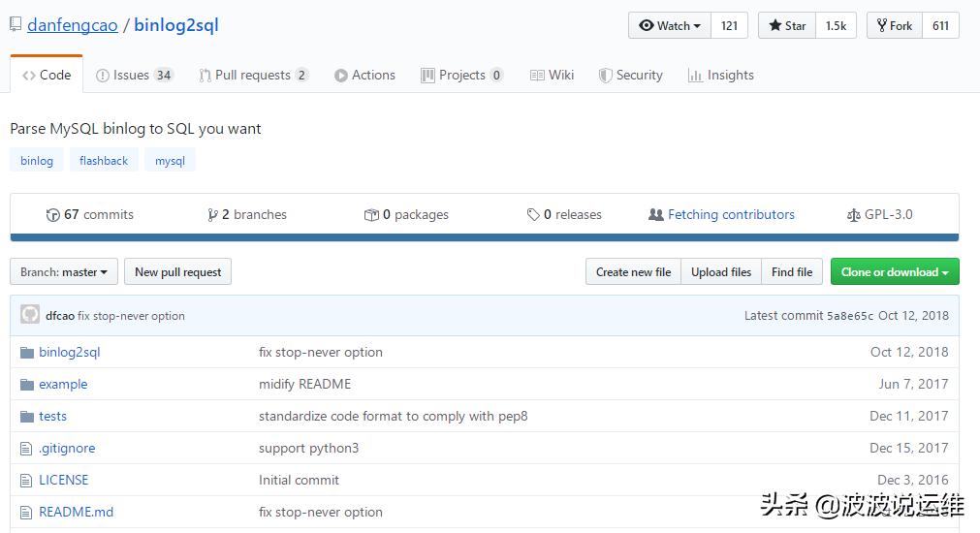Click the packages box icon
The image size is (980, 533).
[370, 215]
